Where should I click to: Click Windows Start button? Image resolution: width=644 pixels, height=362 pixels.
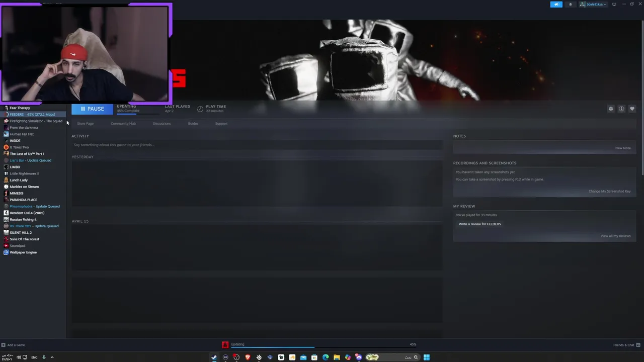(x=427, y=357)
